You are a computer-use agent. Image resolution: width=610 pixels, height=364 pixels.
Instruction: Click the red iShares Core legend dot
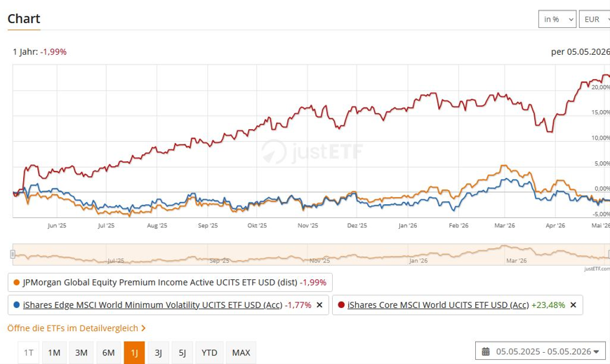341,305
